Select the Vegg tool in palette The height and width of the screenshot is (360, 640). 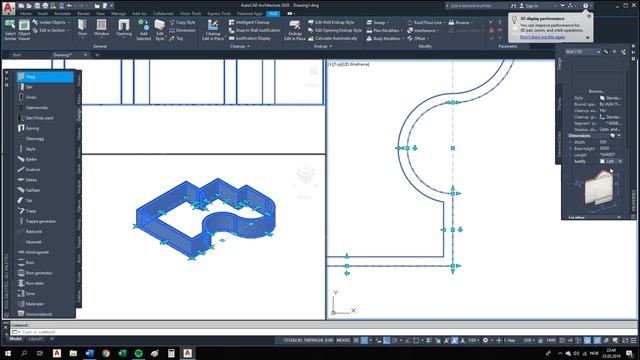point(44,77)
